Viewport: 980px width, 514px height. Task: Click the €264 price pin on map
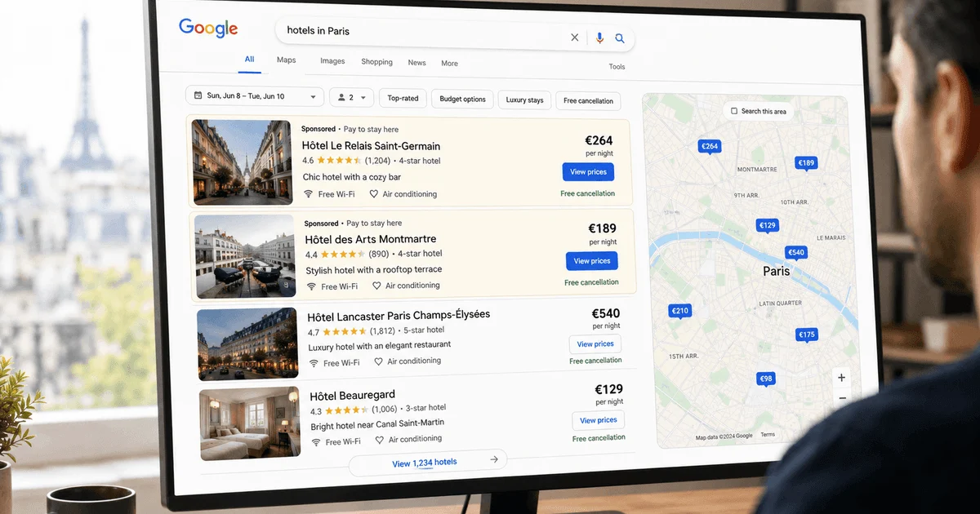(710, 147)
